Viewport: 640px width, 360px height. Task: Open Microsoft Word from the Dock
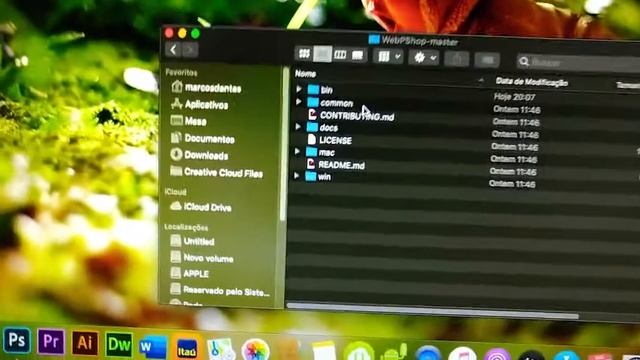tap(153, 347)
